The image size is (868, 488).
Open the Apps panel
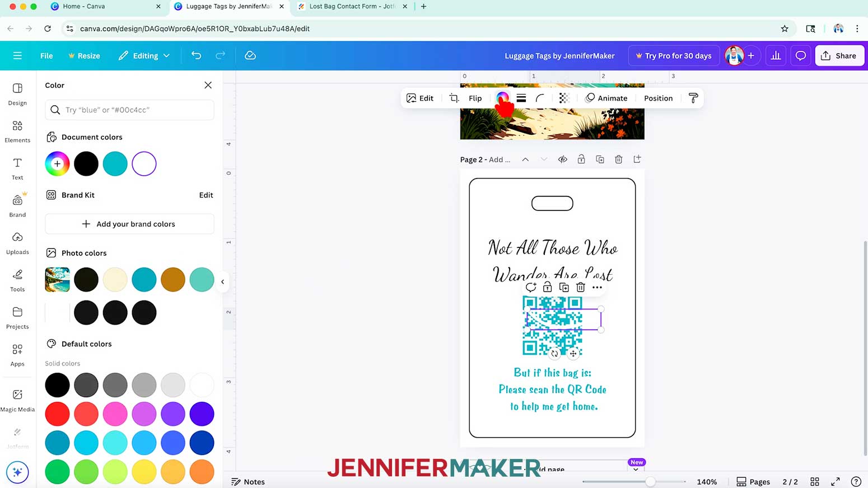(x=17, y=355)
